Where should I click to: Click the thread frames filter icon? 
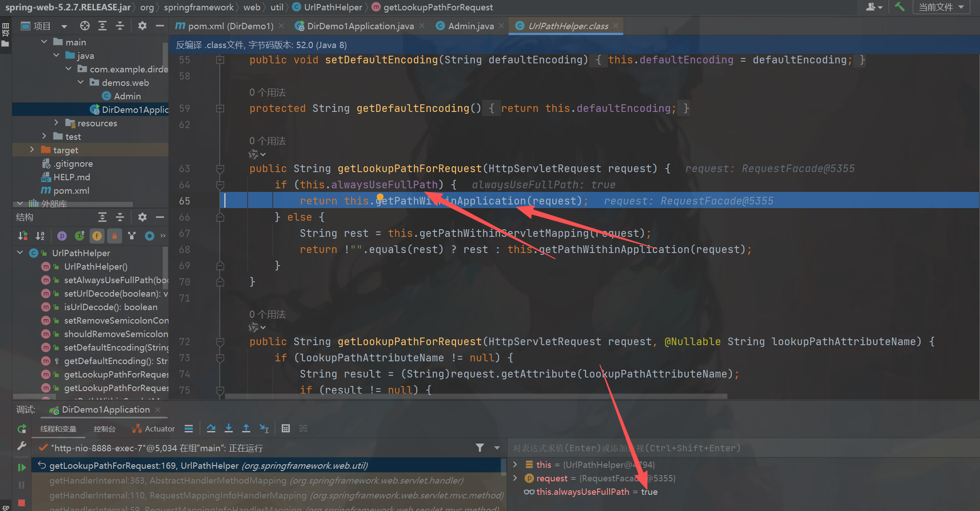[x=480, y=448]
